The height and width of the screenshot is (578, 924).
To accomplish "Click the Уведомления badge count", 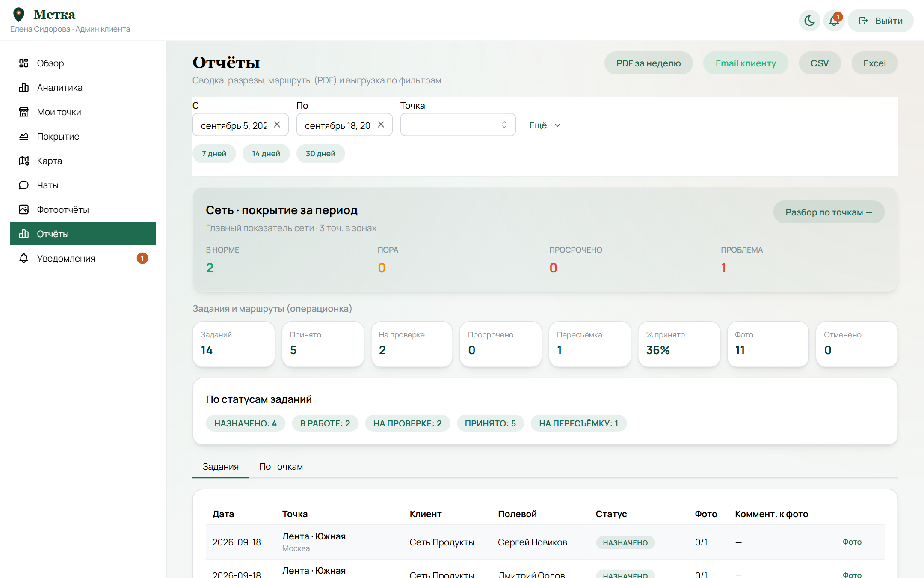I will click(142, 258).
